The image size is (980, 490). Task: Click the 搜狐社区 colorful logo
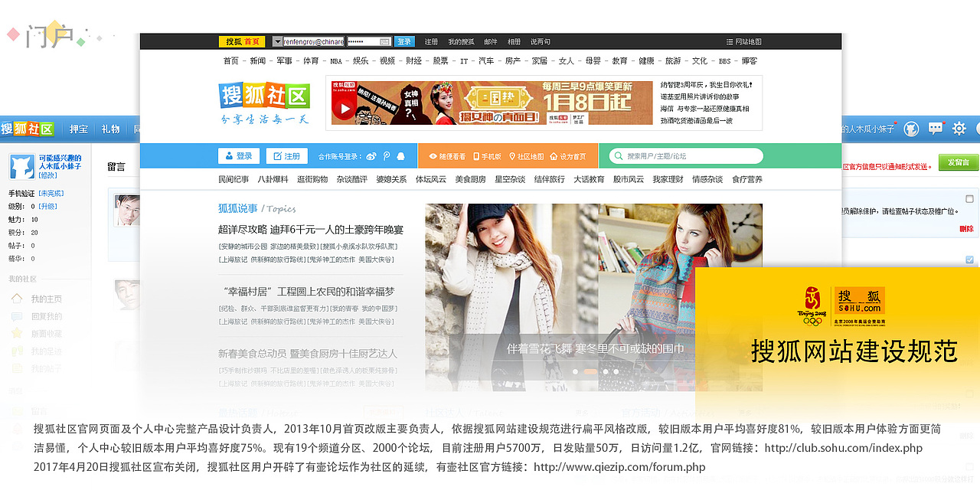(x=264, y=96)
